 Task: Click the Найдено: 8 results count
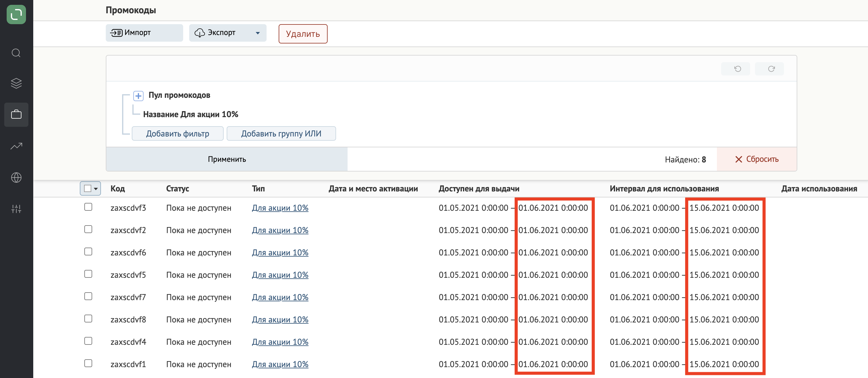[685, 159]
